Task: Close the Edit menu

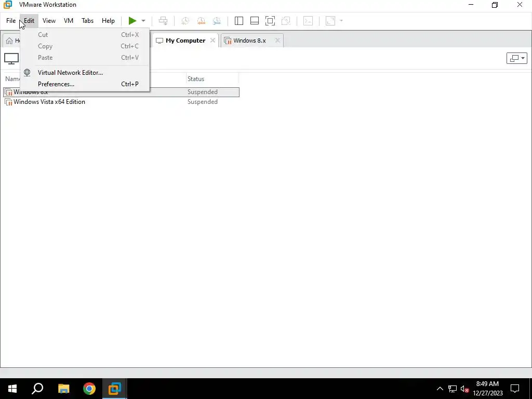Action: [x=29, y=21]
